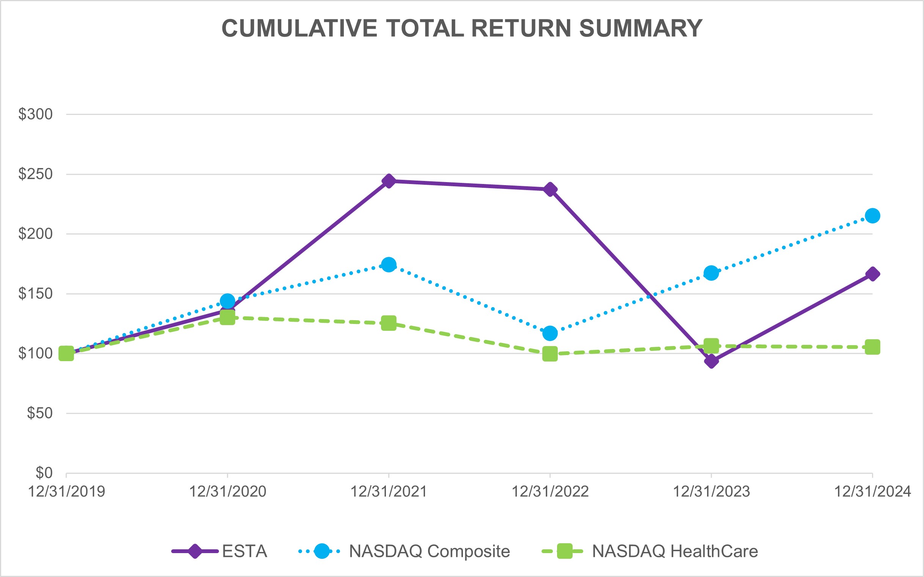The width and height of the screenshot is (924, 577).
Task: Click NASDAQ Composite circle at 12/31/2024
Action: pyautogui.click(x=872, y=216)
